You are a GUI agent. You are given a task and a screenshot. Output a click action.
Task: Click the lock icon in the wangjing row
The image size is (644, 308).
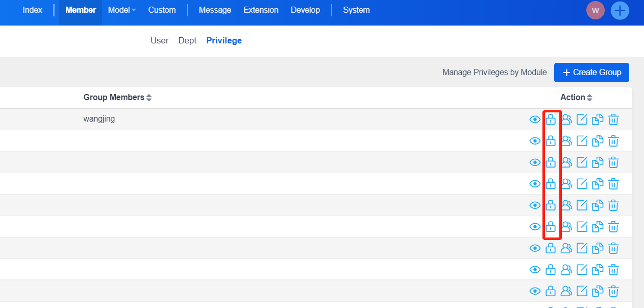point(551,120)
